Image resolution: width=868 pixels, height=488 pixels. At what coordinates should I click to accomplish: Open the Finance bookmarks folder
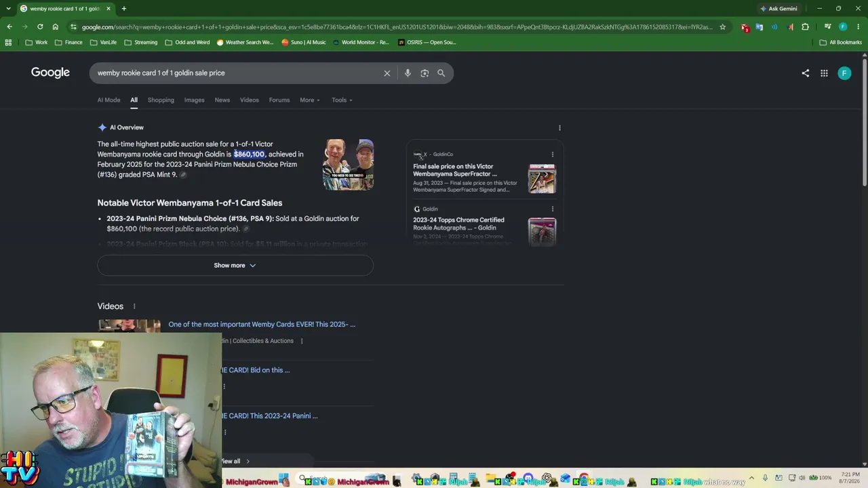point(68,42)
